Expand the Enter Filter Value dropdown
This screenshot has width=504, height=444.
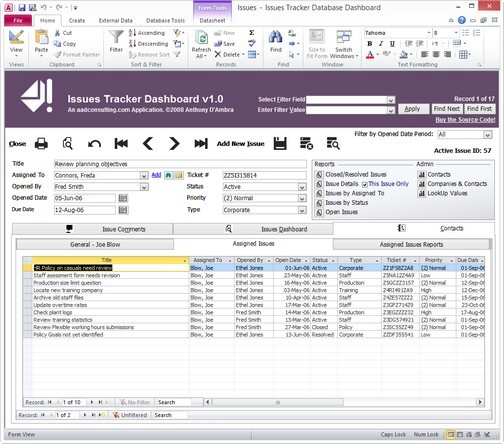[391, 110]
